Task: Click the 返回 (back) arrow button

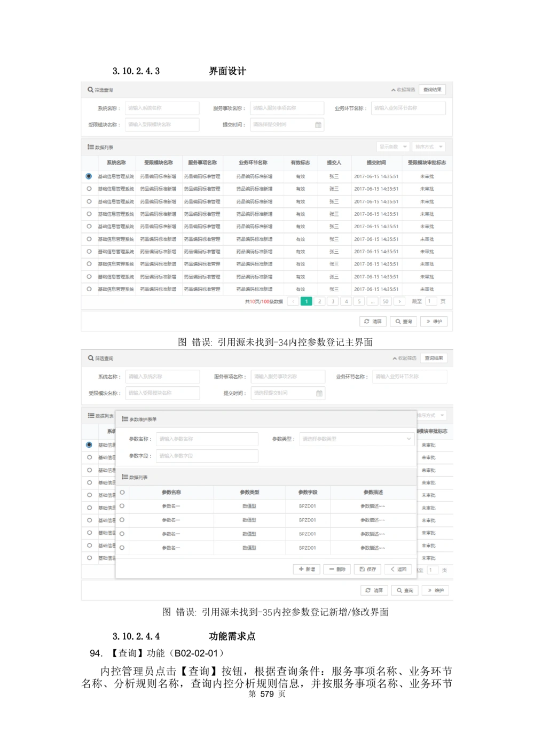Action: pyautogui.click(x=398, y=570)
